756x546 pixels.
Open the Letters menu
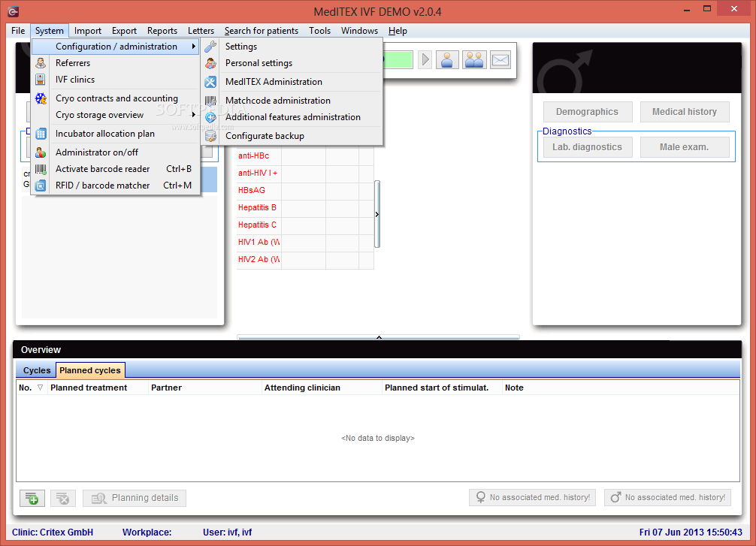coord(201,31)
